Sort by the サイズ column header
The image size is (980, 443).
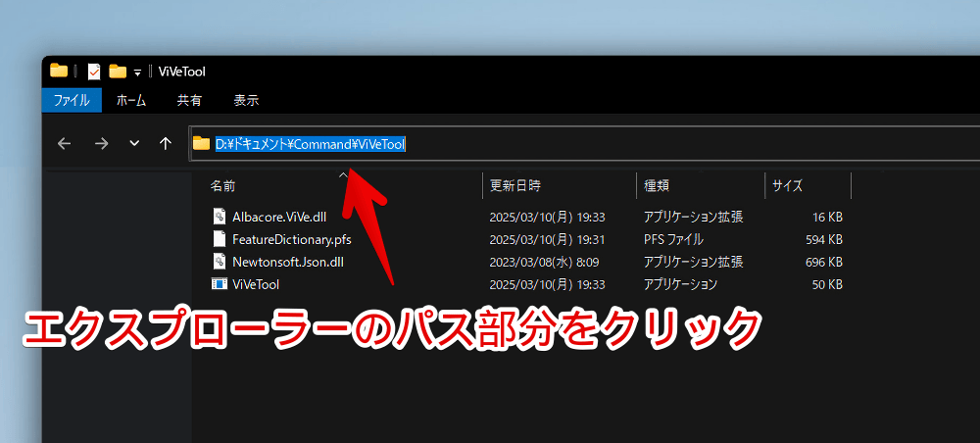[788, 185]
